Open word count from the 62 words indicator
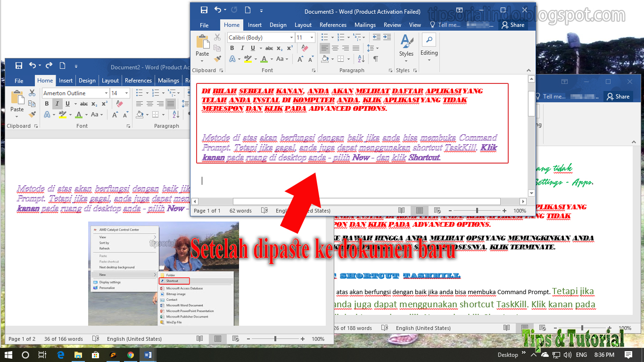Viewport: 644px width, 362px height. pos(240,211)
